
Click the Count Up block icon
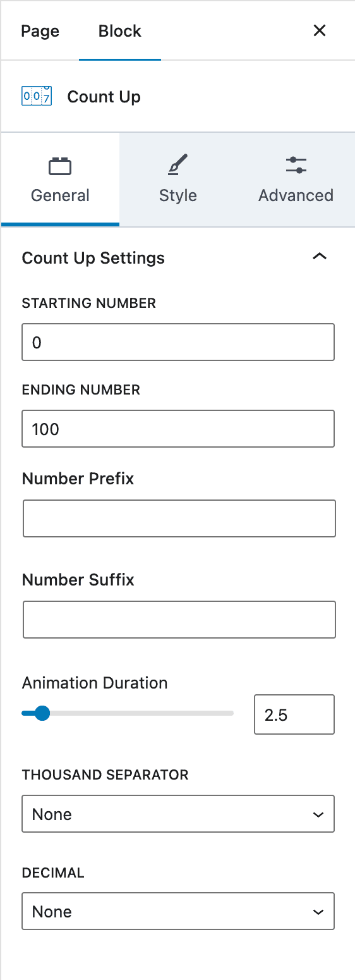(37, 97)
